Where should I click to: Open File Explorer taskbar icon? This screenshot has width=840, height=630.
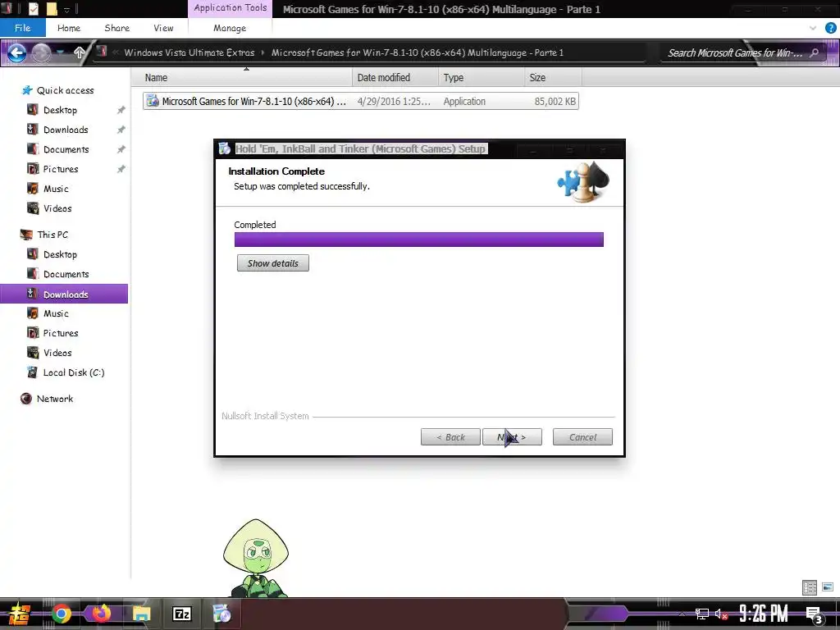click(x=141, y=614)
